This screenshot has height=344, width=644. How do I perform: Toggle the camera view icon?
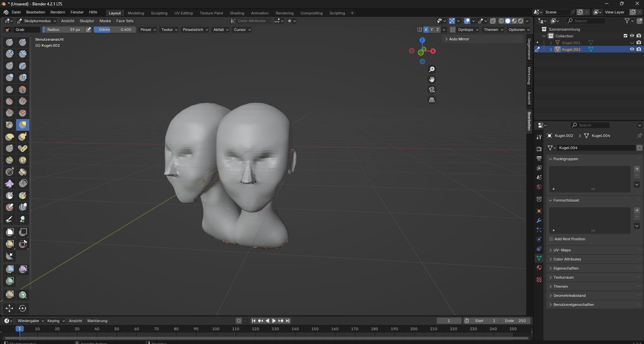(x=432, y=90)
